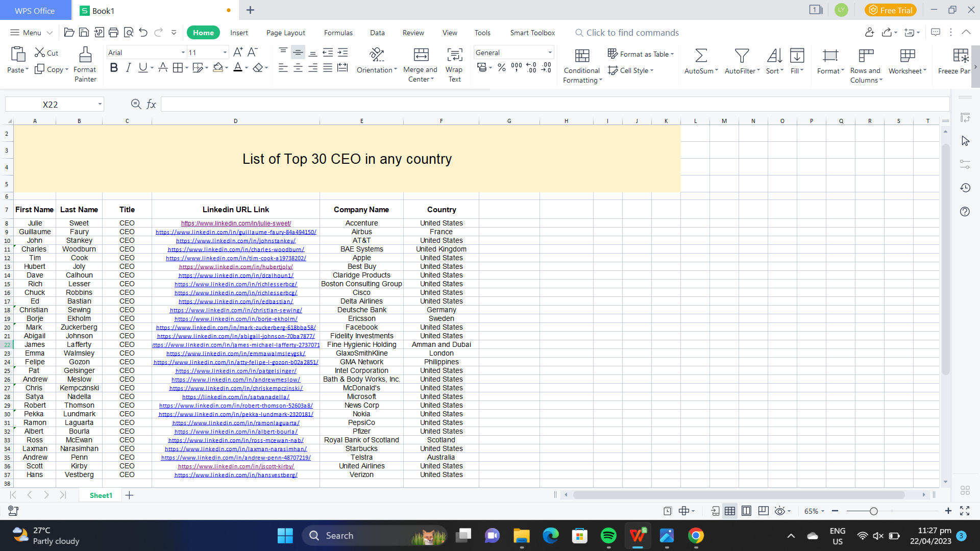Click the Merge and Center icon

coord(421,55)
